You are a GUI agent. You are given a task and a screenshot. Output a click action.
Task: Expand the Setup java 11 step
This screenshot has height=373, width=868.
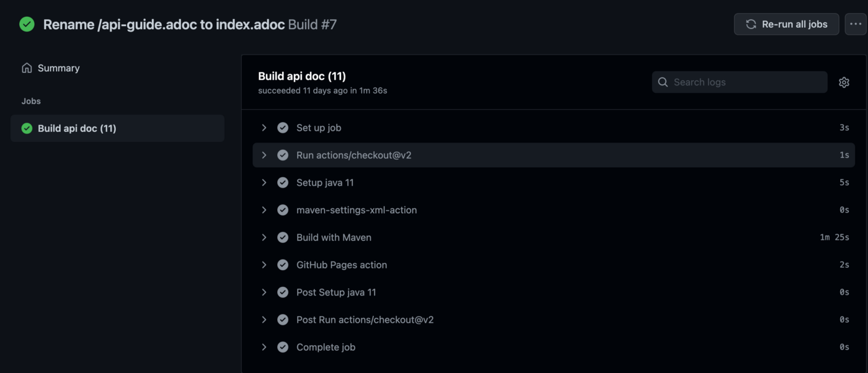click(264, 183)
